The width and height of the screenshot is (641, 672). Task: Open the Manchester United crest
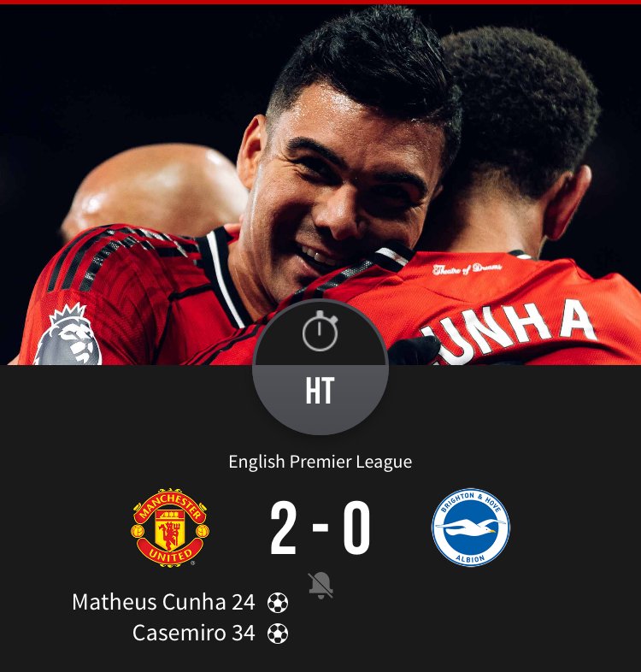[x=170, y=528]
